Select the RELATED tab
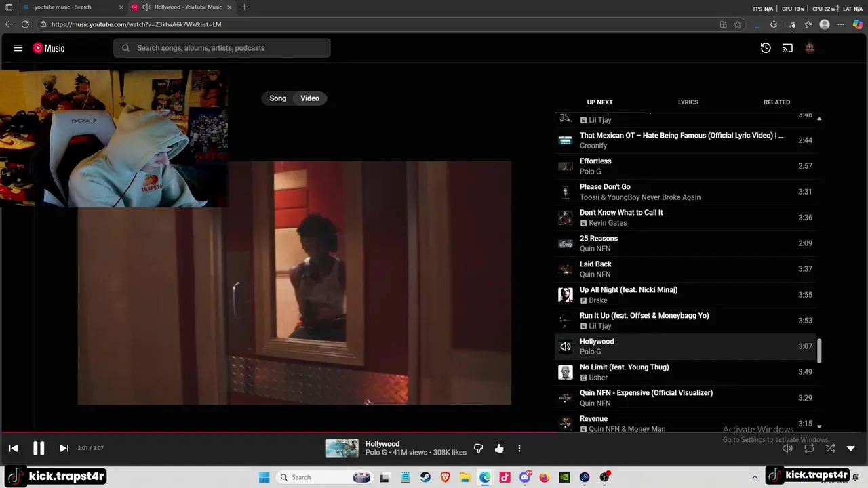The image size is (868, 488). (776, 102)
